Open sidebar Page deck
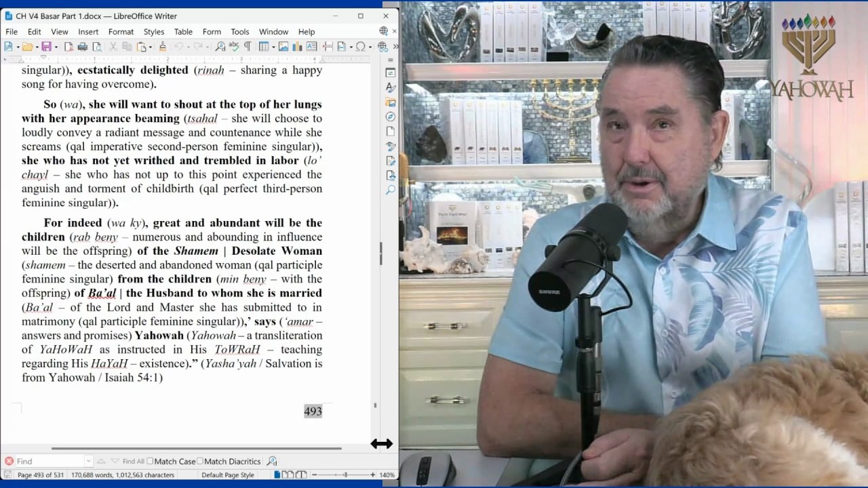The image size is (868, 488). [x=391, y=131]
